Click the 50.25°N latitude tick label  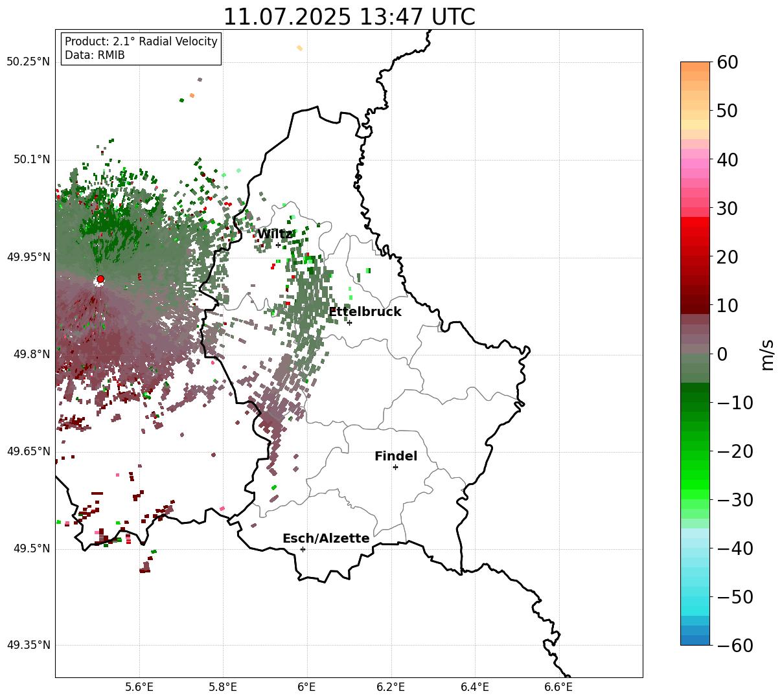29,62
